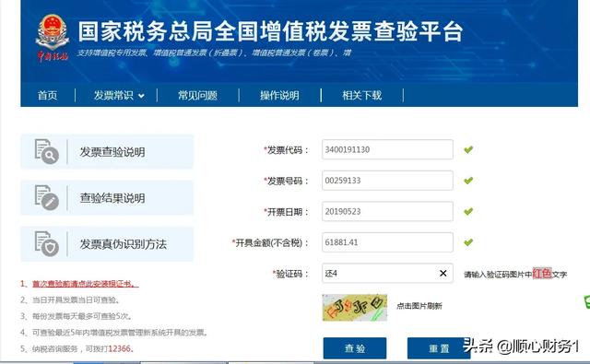Open 发票查验说明 document search icon

tap(47, 151)
